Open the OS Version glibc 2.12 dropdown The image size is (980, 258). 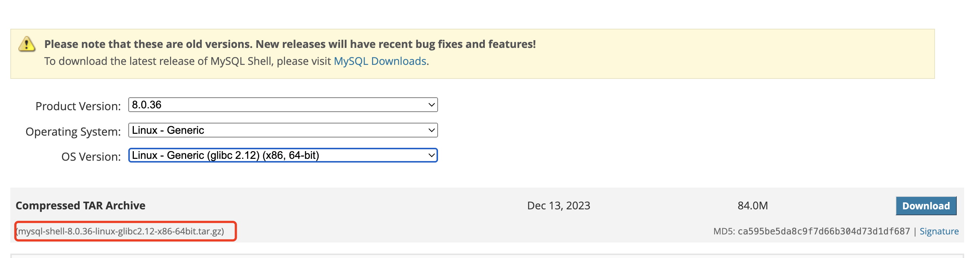(x=282, y=155)
